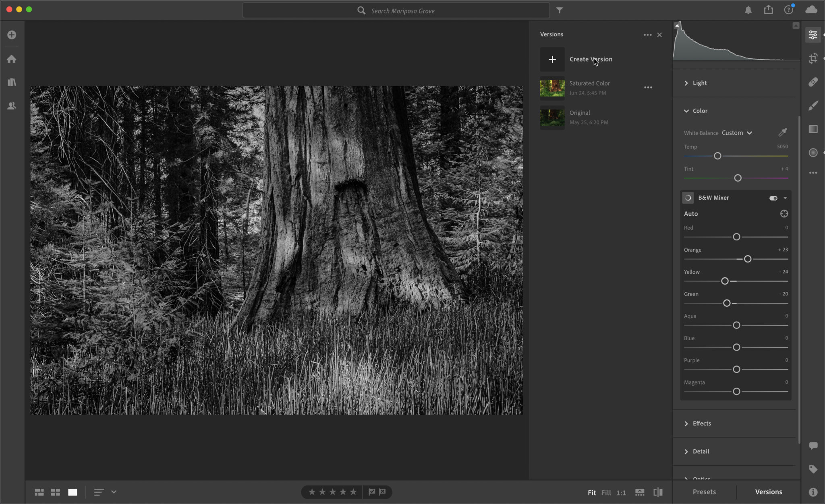Switch to the Presets panel
825x504 pixels.
click(x=704, y=492)
